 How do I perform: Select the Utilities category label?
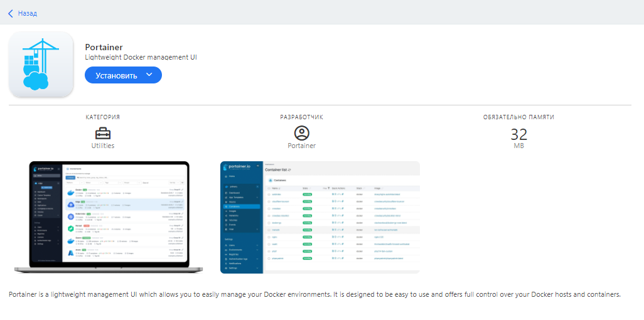[103, 146]
